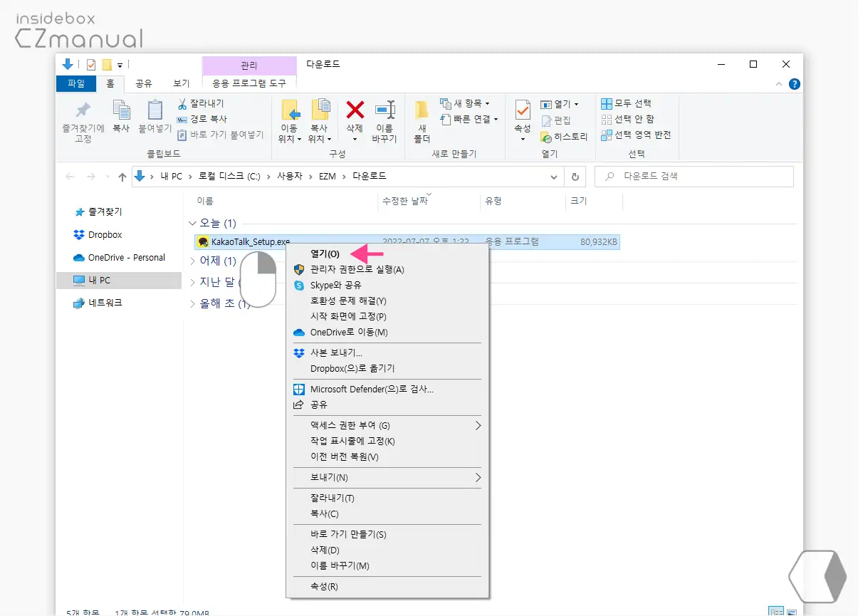
Task: Open the ribbon Open (열기) dropdown
Action: click(x=560, y=104)
